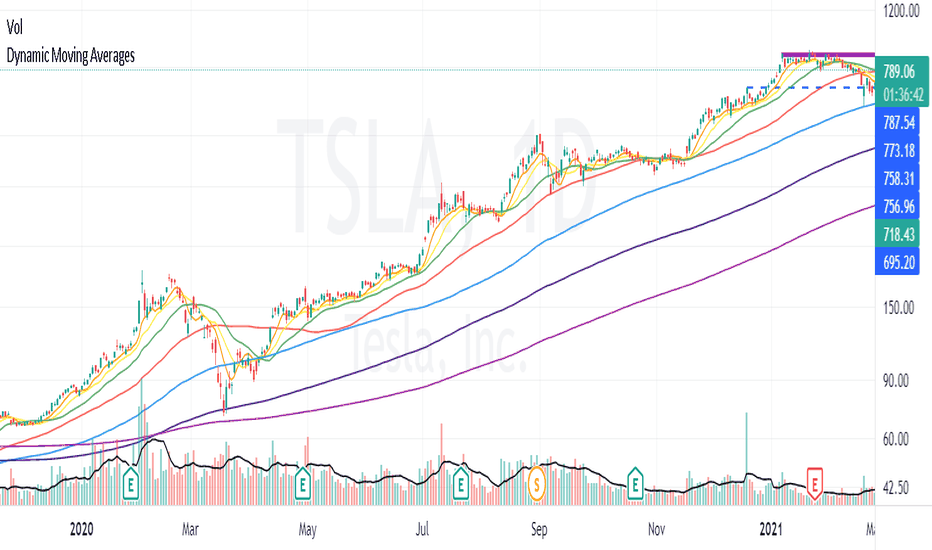Click the orange S split marker
Screen dimensions: 932x550
[x=537, y=485]
